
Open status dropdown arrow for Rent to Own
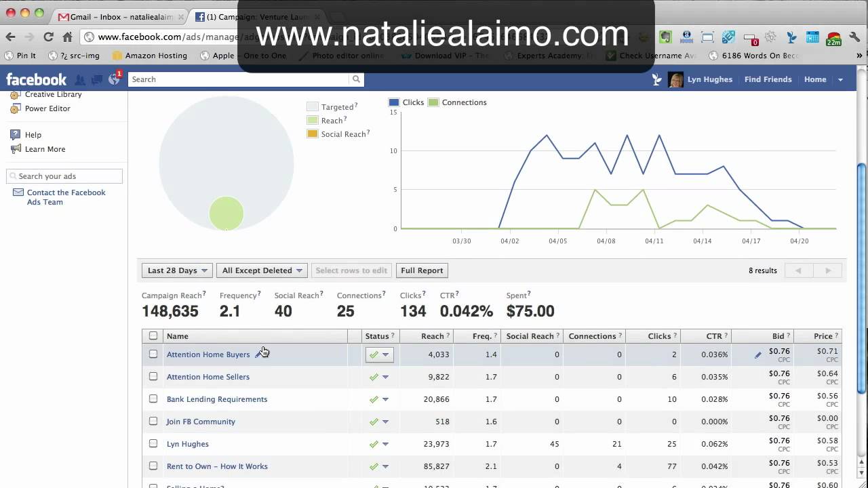click(385, 466)
